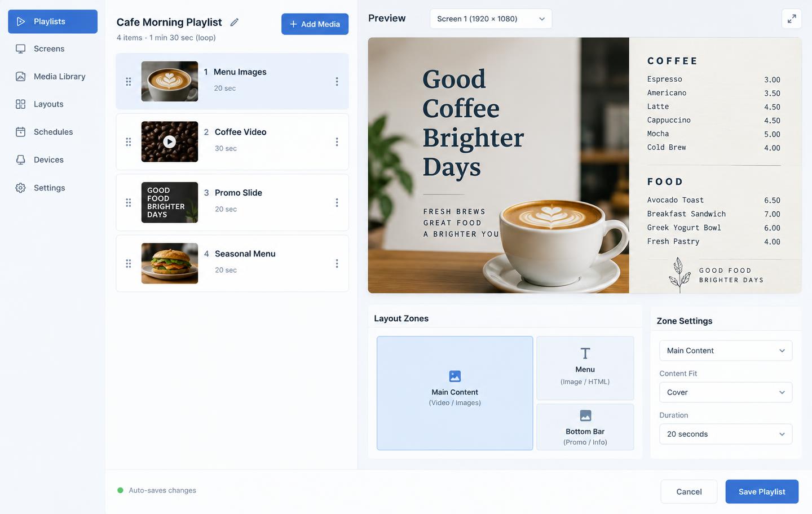Click the pencil icon to rename playlist
This screenshot has width=812, height=514.
pyautogui.click(x=235, y=22)
